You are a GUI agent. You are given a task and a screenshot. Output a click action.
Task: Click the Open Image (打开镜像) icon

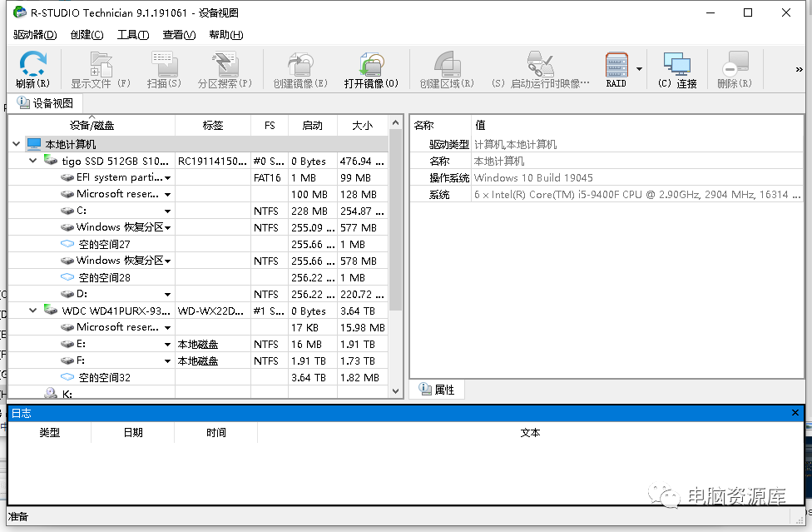tap(371, 64)
